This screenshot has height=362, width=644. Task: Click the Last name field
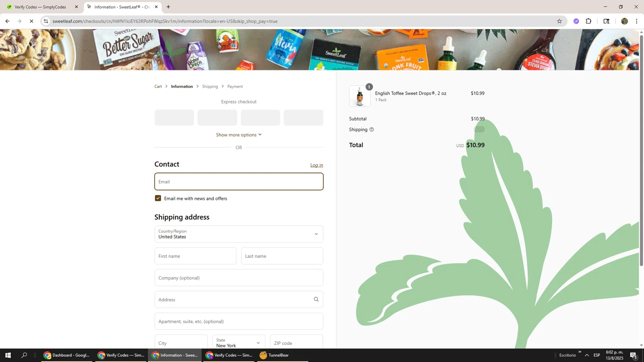pyautogui.click(x=282, y=256)
